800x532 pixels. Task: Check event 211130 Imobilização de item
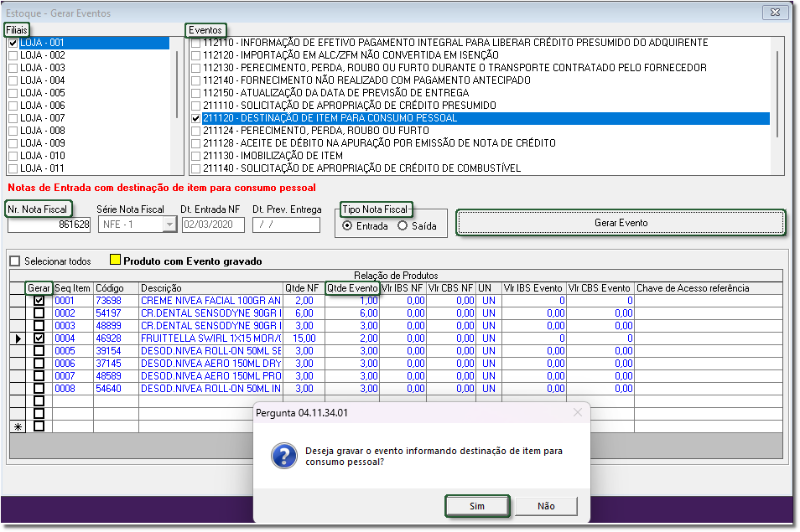point(196,156)
